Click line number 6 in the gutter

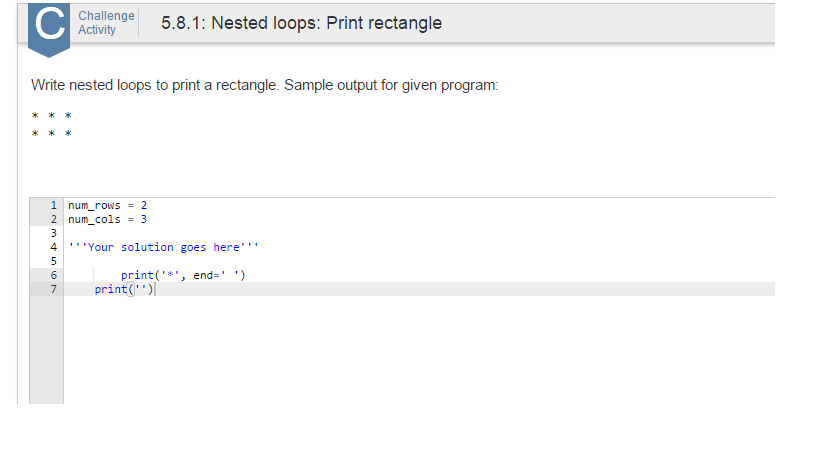coord(53,275)
